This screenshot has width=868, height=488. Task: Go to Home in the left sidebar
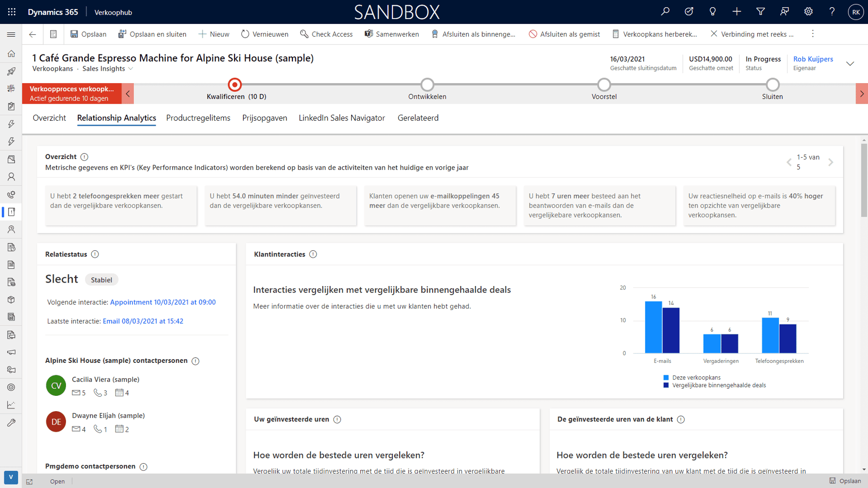(11, 53)
